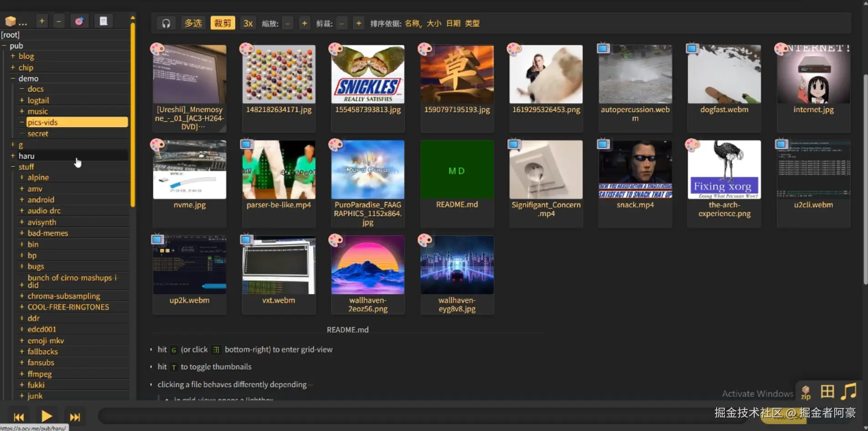This screenshot has width=868, height=431.
Task: Toggle the 裁剪 crop thumbnails option
Action: pyautogui.click(x=222, y=23)
